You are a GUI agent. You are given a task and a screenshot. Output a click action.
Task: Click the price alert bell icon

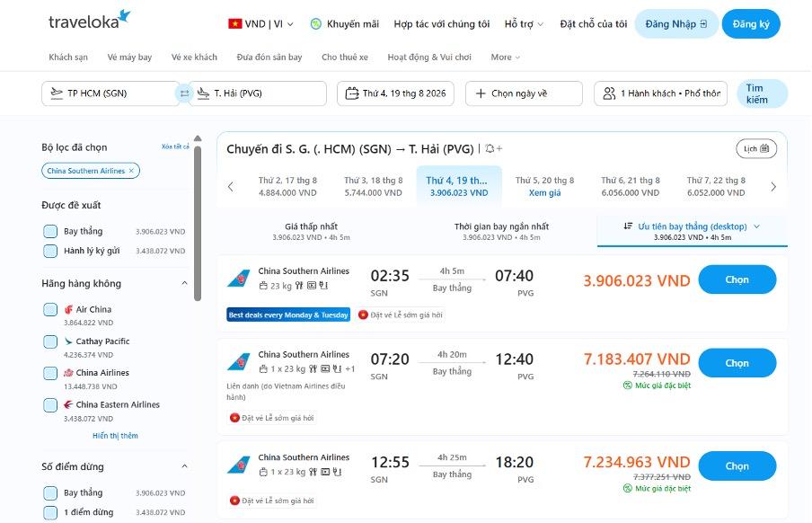point(493,149)
